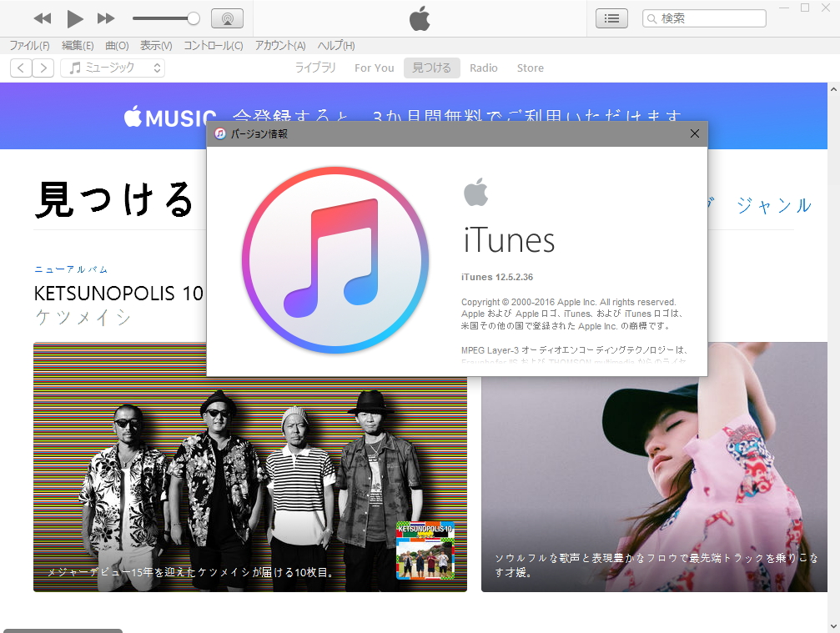Open the ジャンル link
840x633 pixels.
pyautogui.click(x=776, y=205)
